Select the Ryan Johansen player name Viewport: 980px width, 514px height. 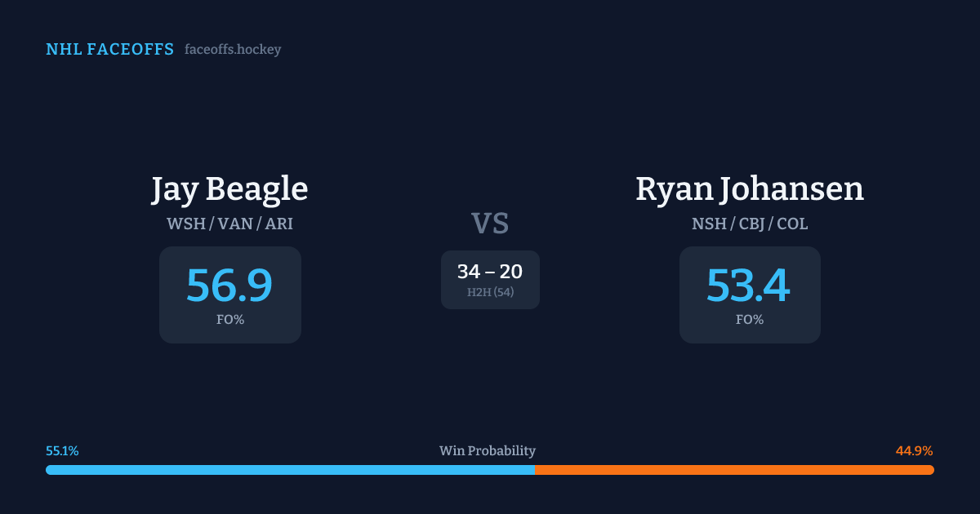click(750, 189)
